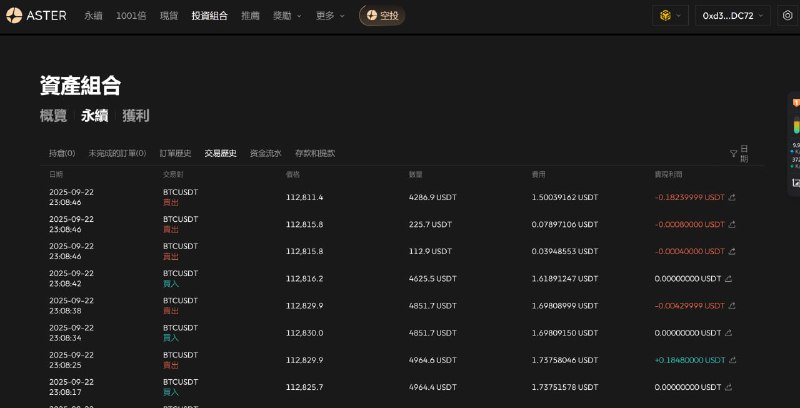Click the BTCUSDT pair at price 112,811.4
The height and width of the screenshot is (408, 800).
tap(180, 191)
